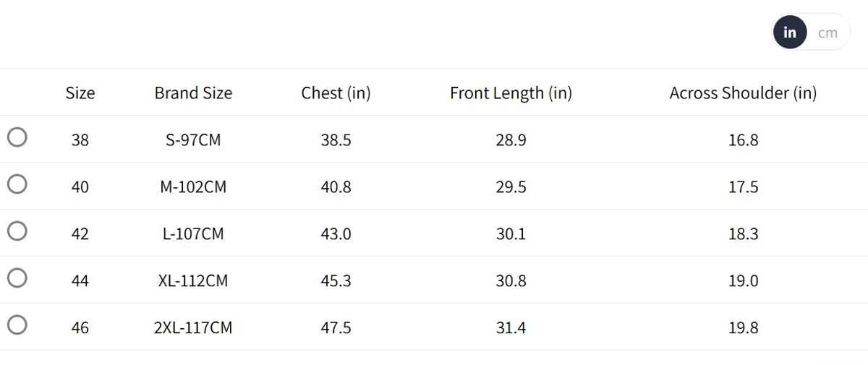Image resolution: width=868 pixels, height=365 pixels.
Task: Select the radio button for size 40
Action: pyautogui.click(x=17, y=184)
